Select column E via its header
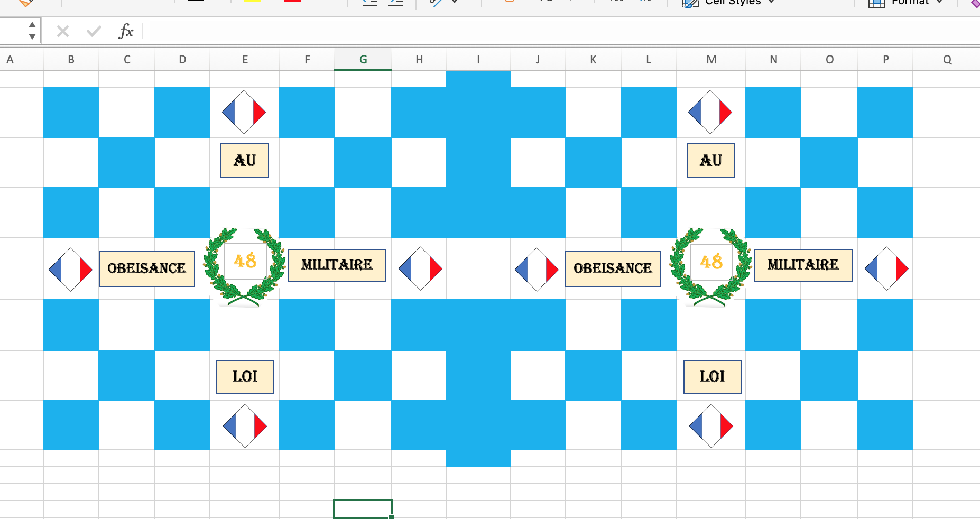This screenshot has height=519, width=980. [x=245, y=60]
